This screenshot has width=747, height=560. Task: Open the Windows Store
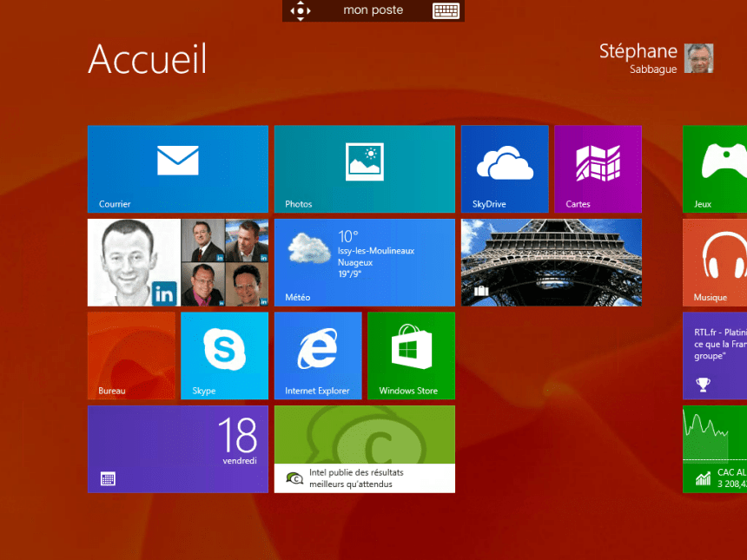[x=411, y=355]
